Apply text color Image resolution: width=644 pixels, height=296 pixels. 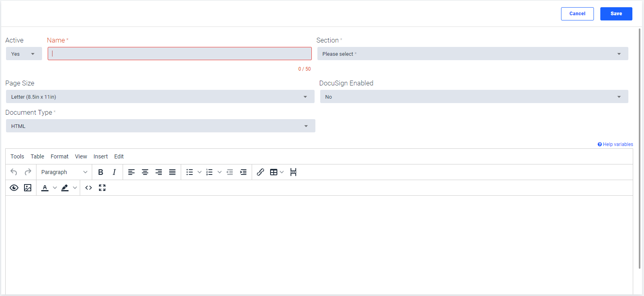tap(45, 188)
